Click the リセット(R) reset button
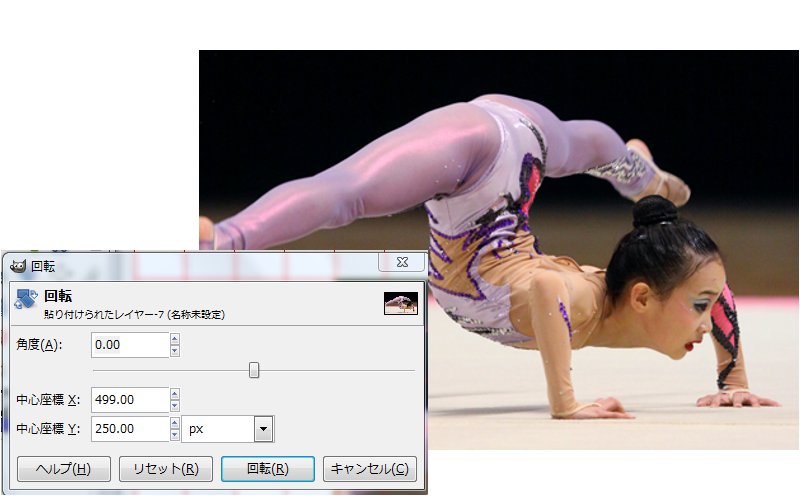The height and width of the screenshot is (500, 800). pyautogui.click(x=166, y=468)
